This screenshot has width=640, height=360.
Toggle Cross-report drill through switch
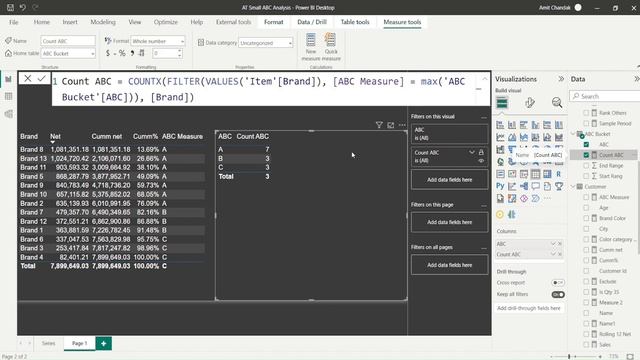pyautogui.click(x=558, y=282)
